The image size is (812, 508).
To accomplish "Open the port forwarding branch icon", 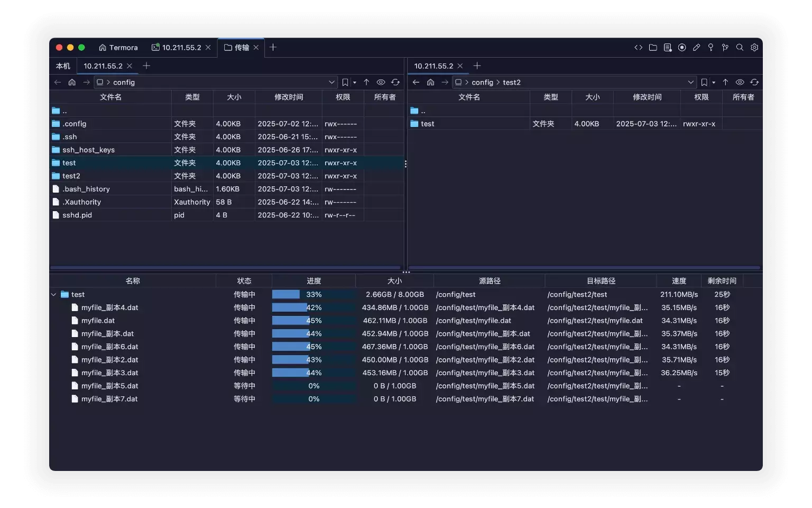I will (x=725, y=48).
